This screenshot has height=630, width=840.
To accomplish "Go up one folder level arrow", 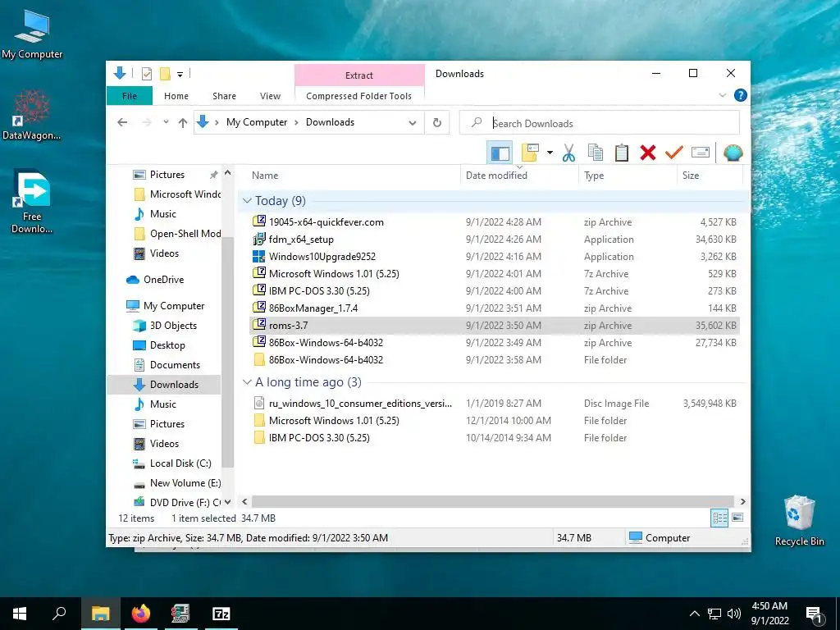I will pos(183,123).
